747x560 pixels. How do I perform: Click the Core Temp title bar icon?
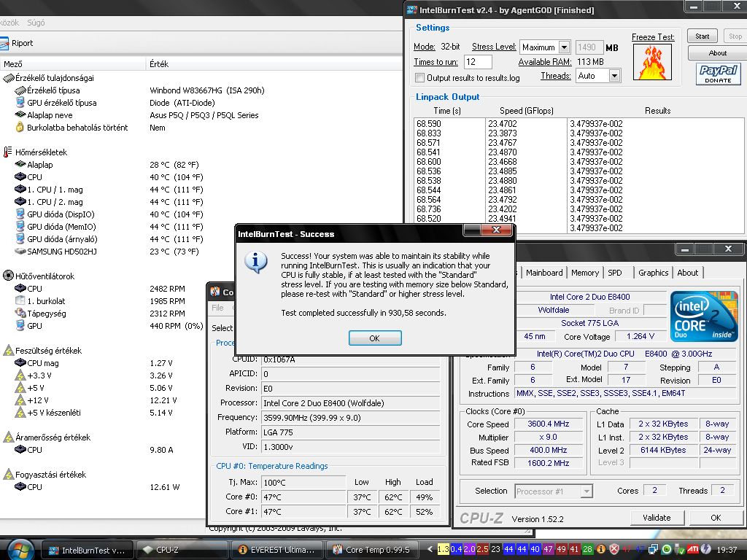tap(215, 292)
